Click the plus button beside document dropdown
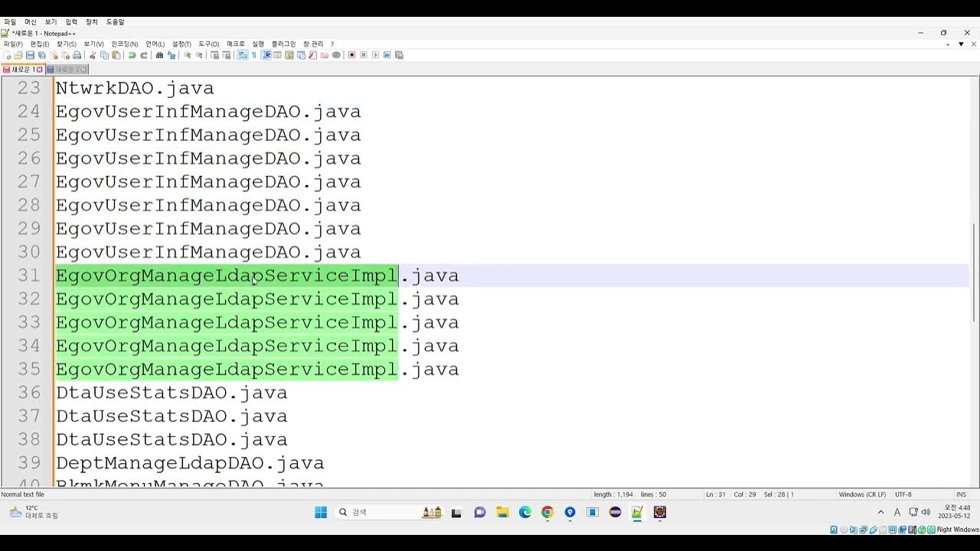Image resolution: width=980 pixels, height=551 pixels. pyautogui.click(x=948, y=44)
